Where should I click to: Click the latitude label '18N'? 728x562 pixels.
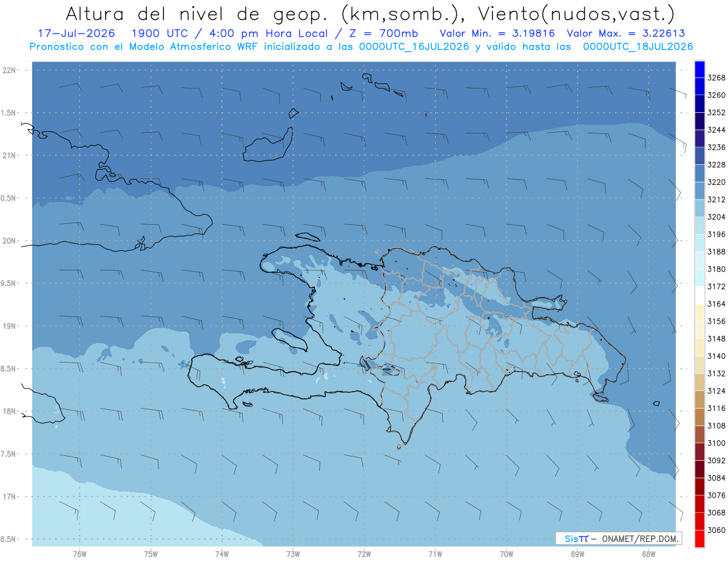coord(8,412)
